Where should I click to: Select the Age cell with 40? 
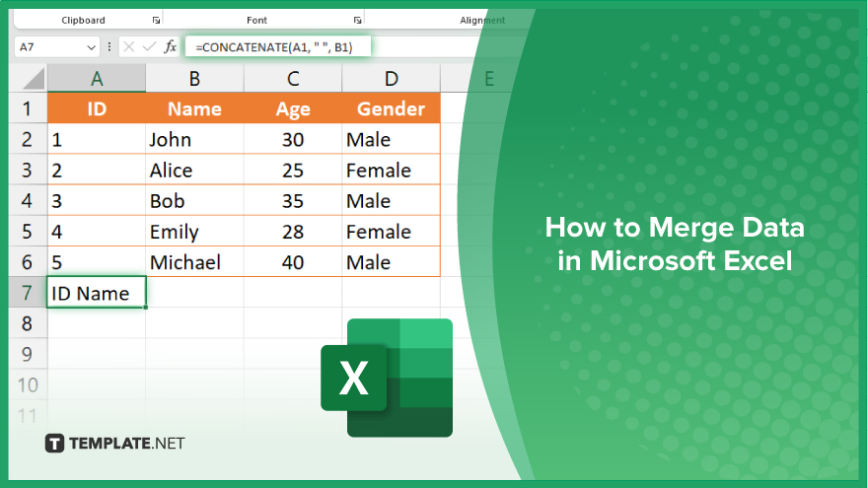pos(293,261)
